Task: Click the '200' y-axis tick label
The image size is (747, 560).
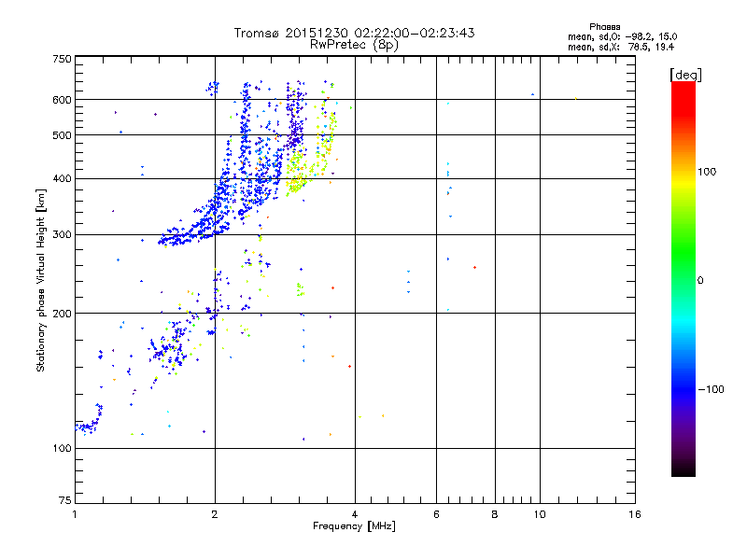Action: coord(63,314)
